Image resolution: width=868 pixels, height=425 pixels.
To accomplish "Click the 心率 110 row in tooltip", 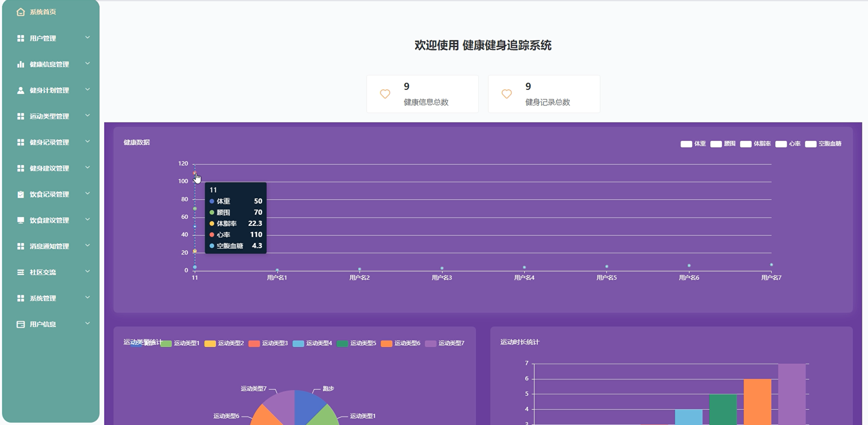I will click(236, 235).
